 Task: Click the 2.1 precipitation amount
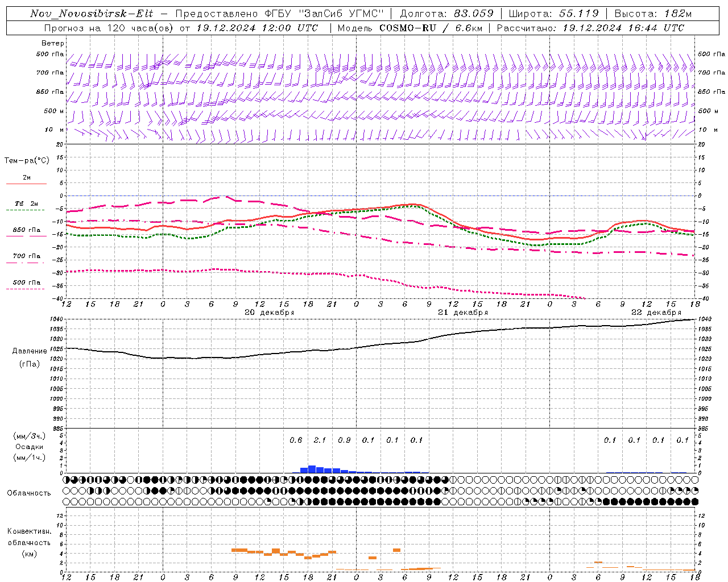[x=320, y=440]
